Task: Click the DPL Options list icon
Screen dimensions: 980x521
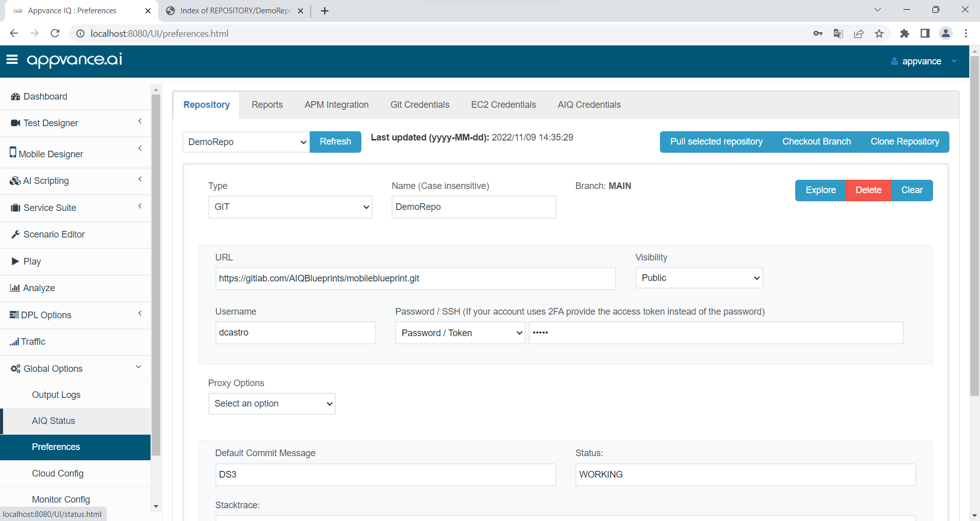Action: point(14,315)
